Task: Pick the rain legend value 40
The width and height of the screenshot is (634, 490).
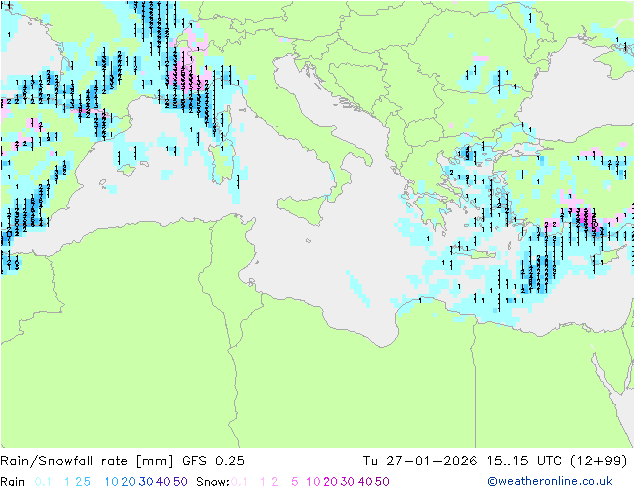Action: [163, 482]
